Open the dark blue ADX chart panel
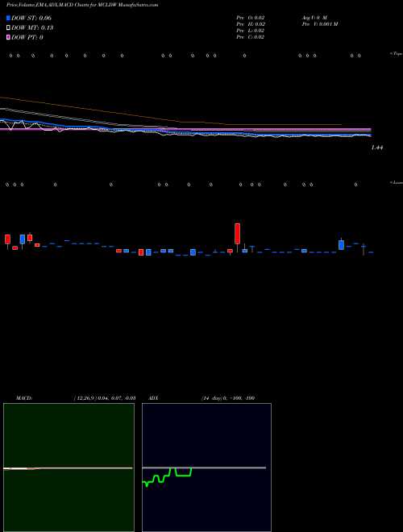 point(206,468)
